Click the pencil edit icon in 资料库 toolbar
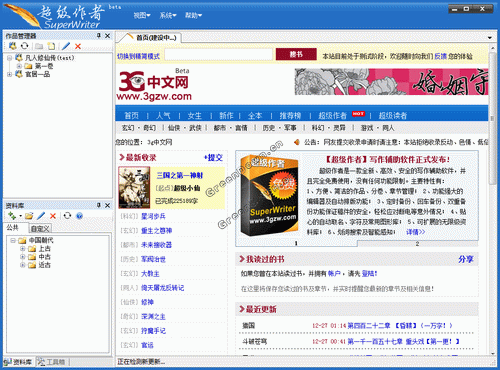Viewport: 500px width, 370px height. click(41, 216)
